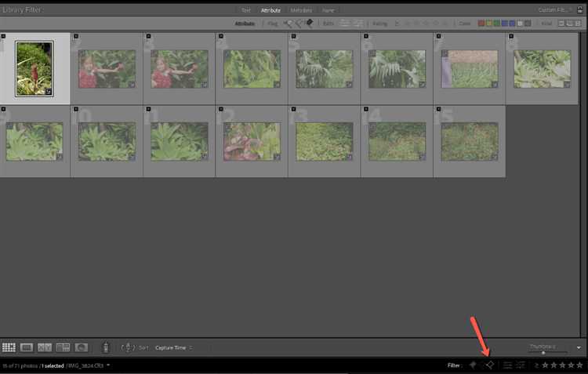Image resolution: width=588 pixels, height=374 pixels.
Task: Click flag marker on selected photo's cell
Action: 3,36
